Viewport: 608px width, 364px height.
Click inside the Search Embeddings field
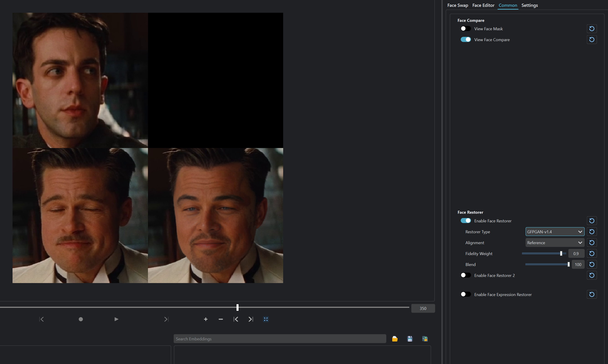(x=280, y=339)
